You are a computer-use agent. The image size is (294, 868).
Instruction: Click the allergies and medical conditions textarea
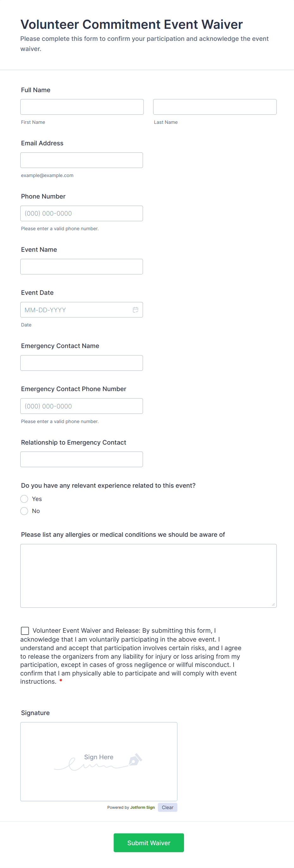pyautogui.click(x=148, y=575)
